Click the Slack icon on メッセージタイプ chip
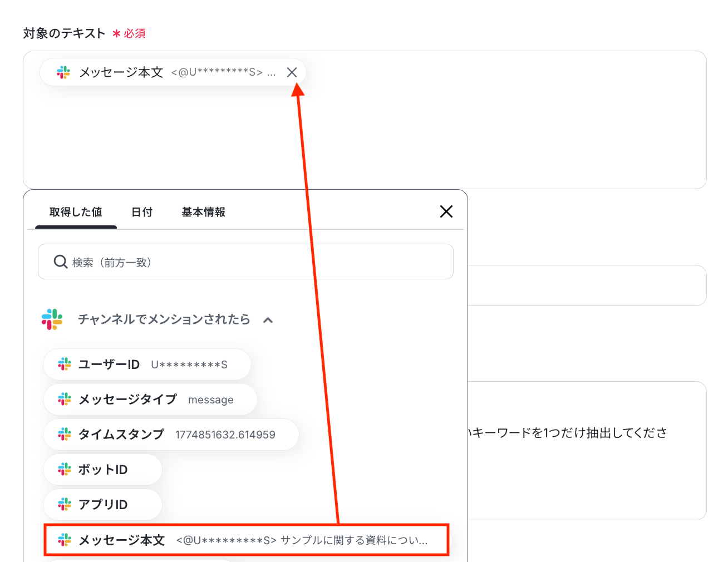Image resolution: width=728 pixels, height=562 pixels. (x=65, y=400)
